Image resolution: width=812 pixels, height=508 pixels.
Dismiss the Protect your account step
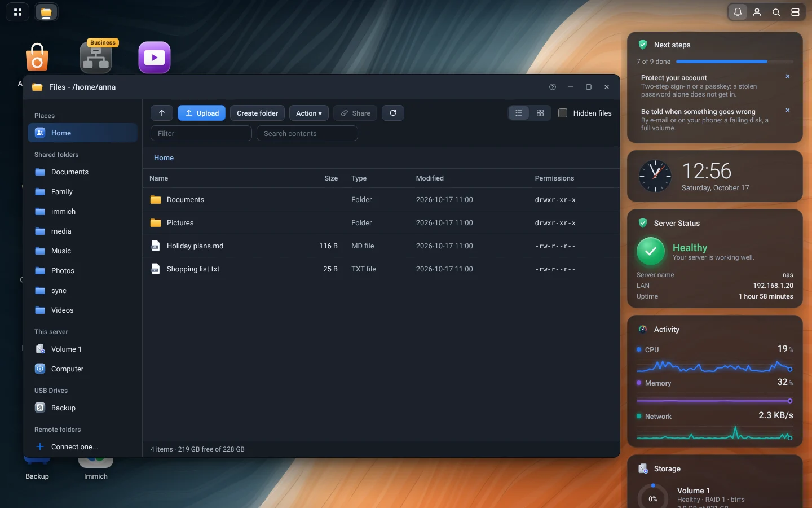788,76
